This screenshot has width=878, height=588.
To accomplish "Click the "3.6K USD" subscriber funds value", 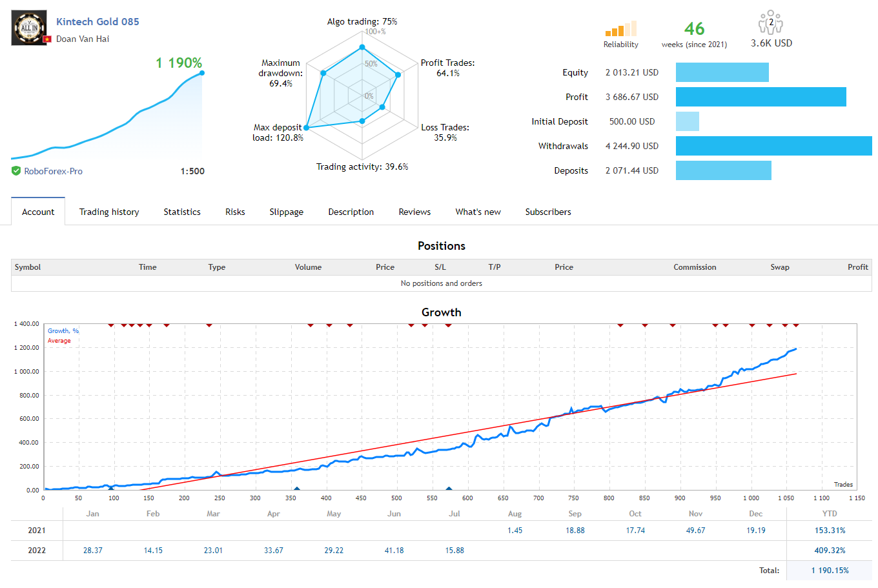I will click(771, 43).
